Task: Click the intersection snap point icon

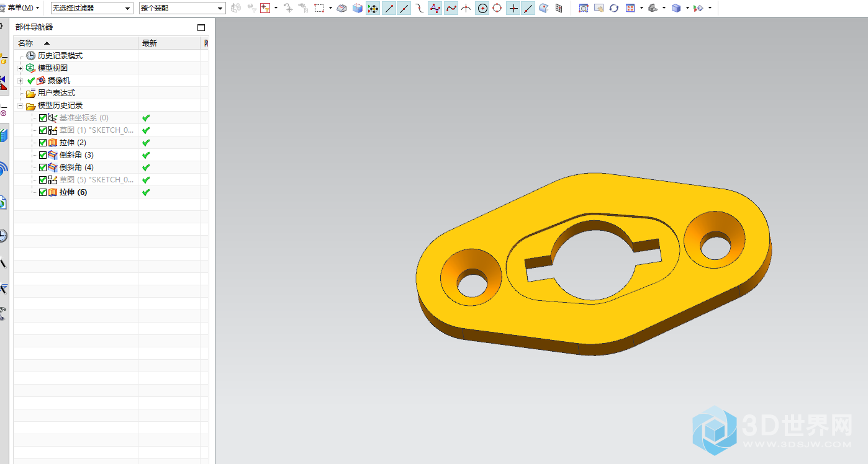Action: (466, 9)
